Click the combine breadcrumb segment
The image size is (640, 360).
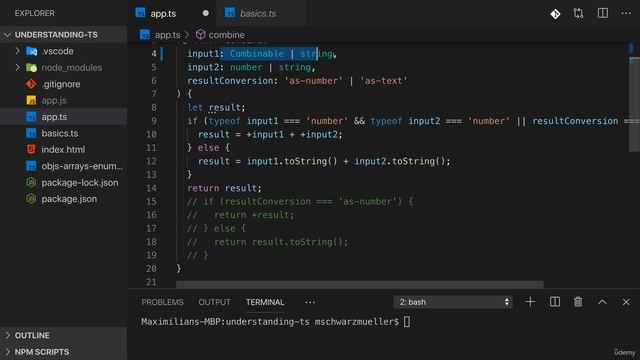[227, 35]
